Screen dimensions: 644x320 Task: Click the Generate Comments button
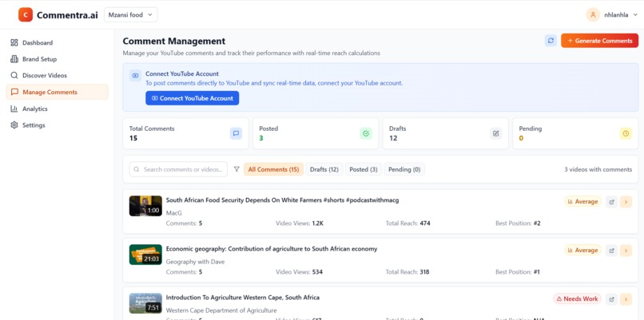pos(599,41)
